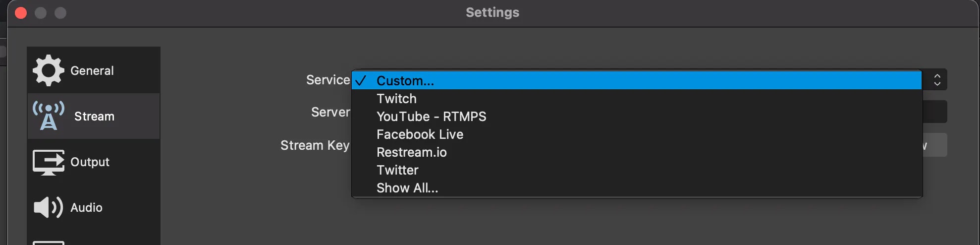This screenshot has width=980, height=245.
Task: Click the partially hidden Stream Key show button
Action: [x=935, y=145]
